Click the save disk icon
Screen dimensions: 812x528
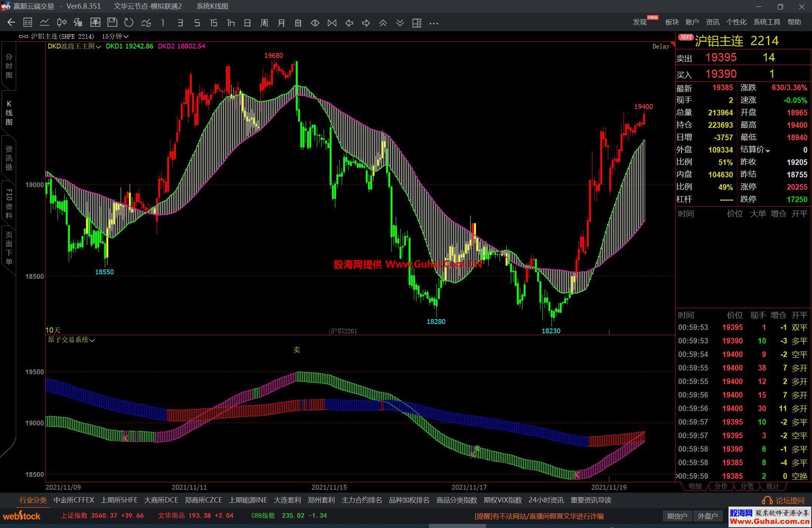(x=112, y=23)
